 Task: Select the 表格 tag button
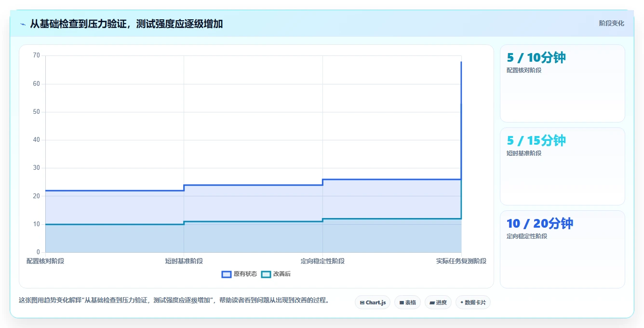point(407,302)
